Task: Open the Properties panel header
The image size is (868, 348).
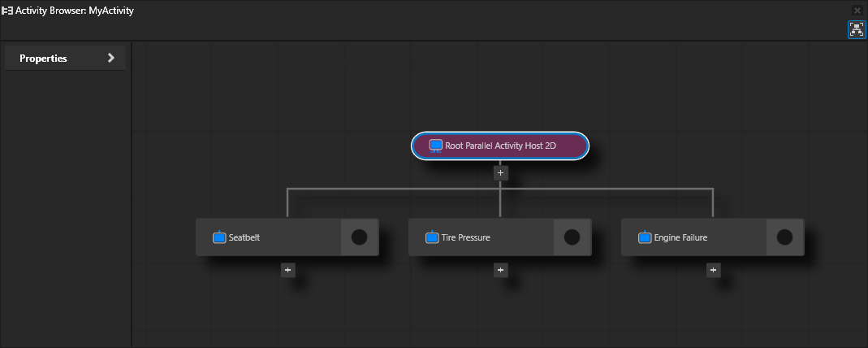Action: pos(44,59)
